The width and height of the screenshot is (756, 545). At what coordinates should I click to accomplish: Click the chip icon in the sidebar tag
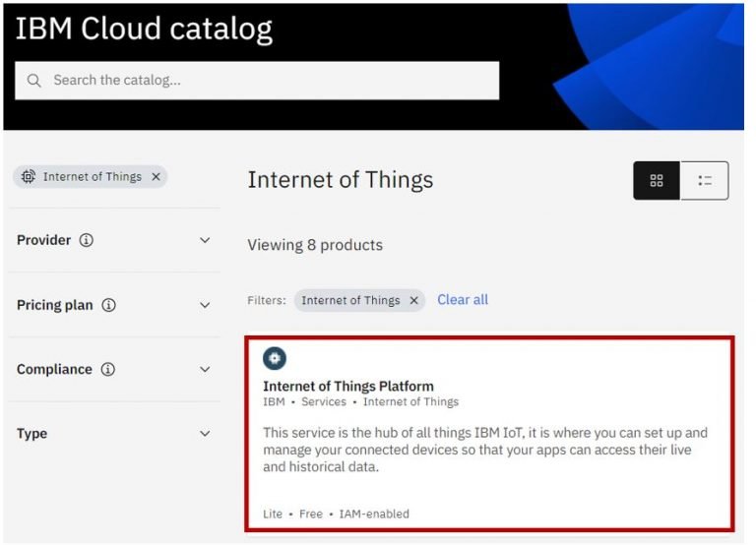click(x=28, y=177)
